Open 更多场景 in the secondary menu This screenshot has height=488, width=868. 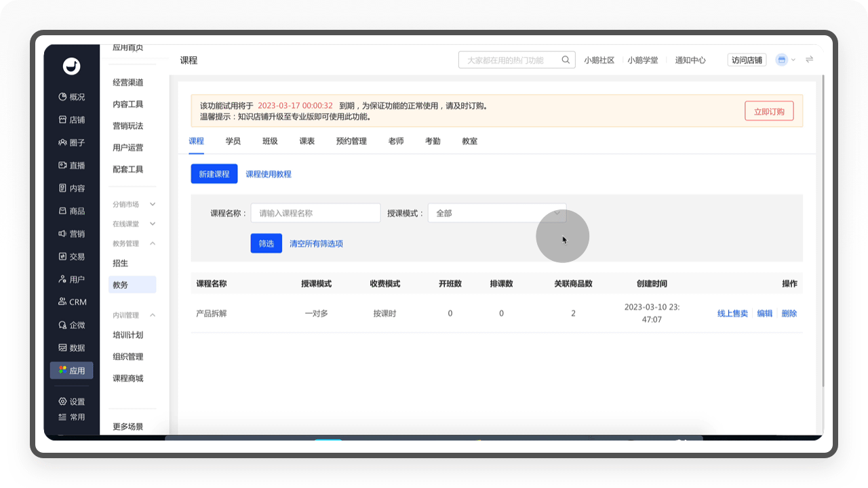click(128, 427)
